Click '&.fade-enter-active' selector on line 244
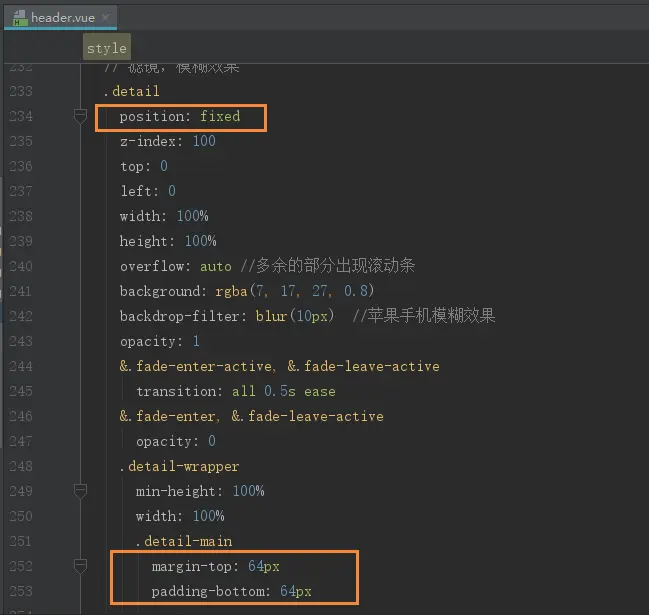This screenshot has height=615, width=649. 195,366
